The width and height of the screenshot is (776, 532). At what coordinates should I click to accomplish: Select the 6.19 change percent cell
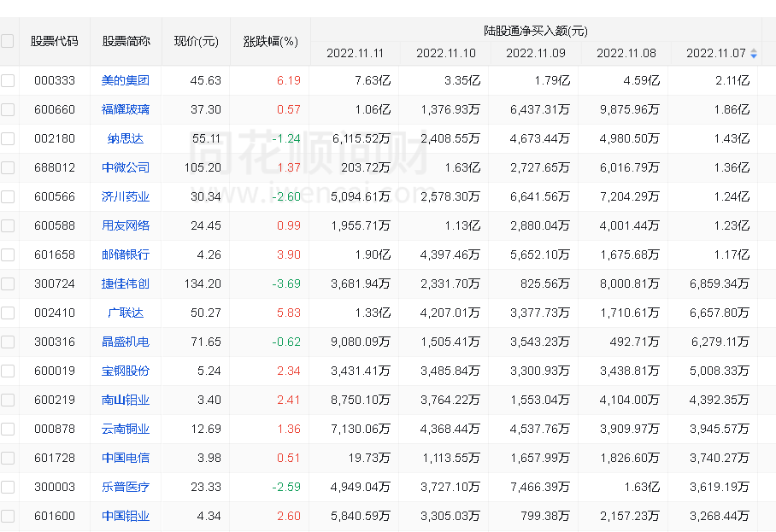289,80
